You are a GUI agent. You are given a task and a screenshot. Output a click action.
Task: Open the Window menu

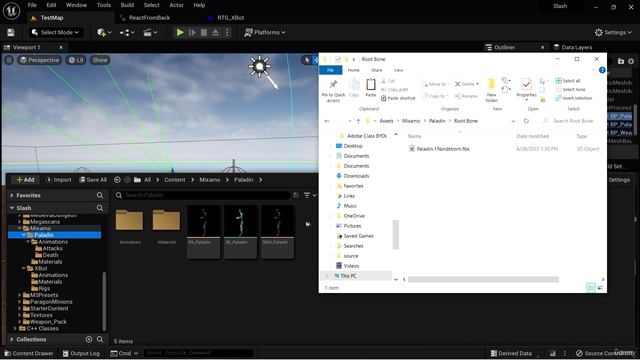[76, 5]
